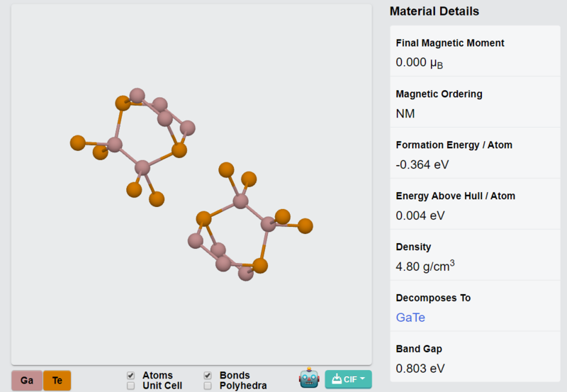Uncheck the Bonds checkbox
Image resolution: width=567 pixels, height=392 pixels.
tap(208, 376)
